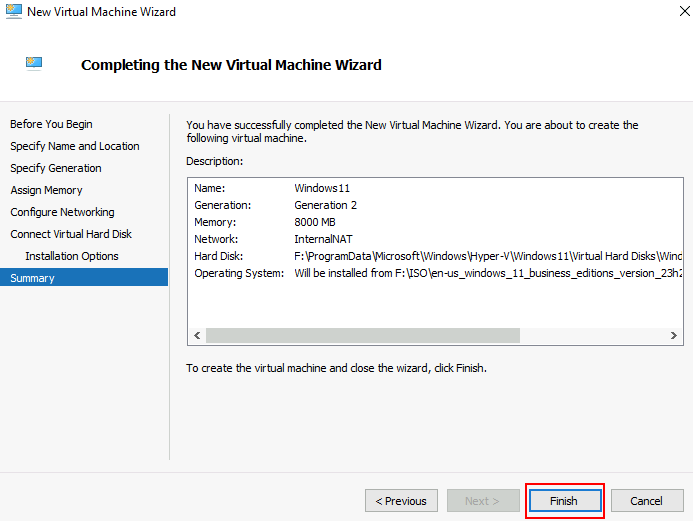The image size is (693, 521).
Task: Open Specify Name and Location step
Action: (x=75, y=146)
